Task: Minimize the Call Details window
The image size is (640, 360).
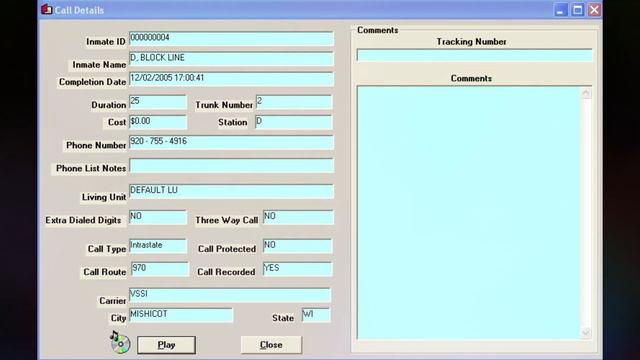Action: coord(560,10)
